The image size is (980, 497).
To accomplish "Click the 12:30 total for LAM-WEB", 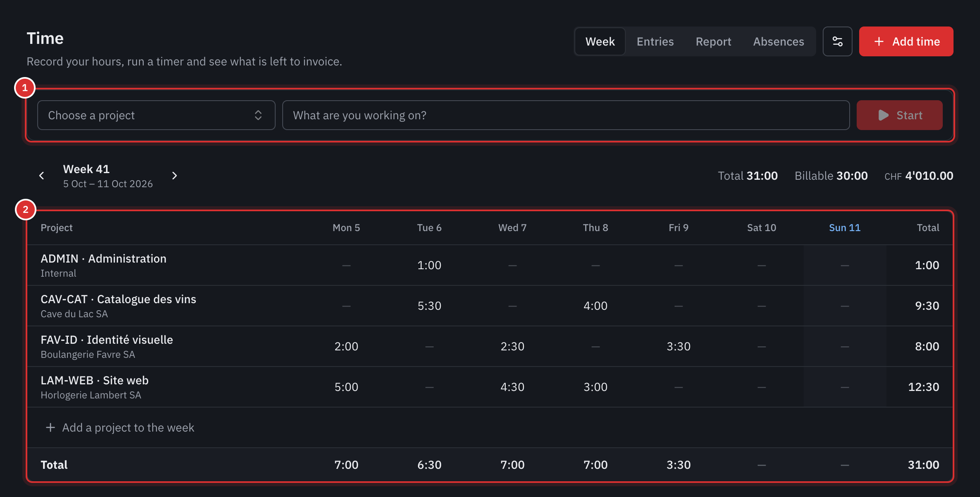I will (923, 387).
